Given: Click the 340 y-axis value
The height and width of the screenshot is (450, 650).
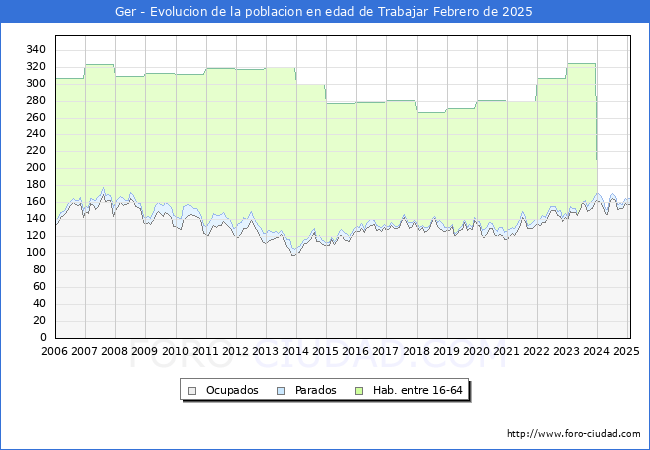Looking at the screenshot, I should (x=36, y=50).
